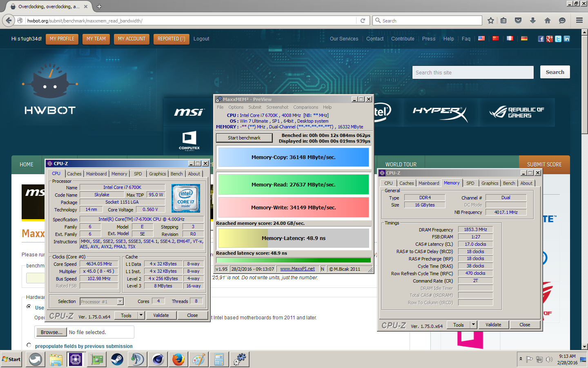This screenshot has height=368, width=588.
Task: Open Bench tab in right CPU-Z window
Action: pos(509,183)
